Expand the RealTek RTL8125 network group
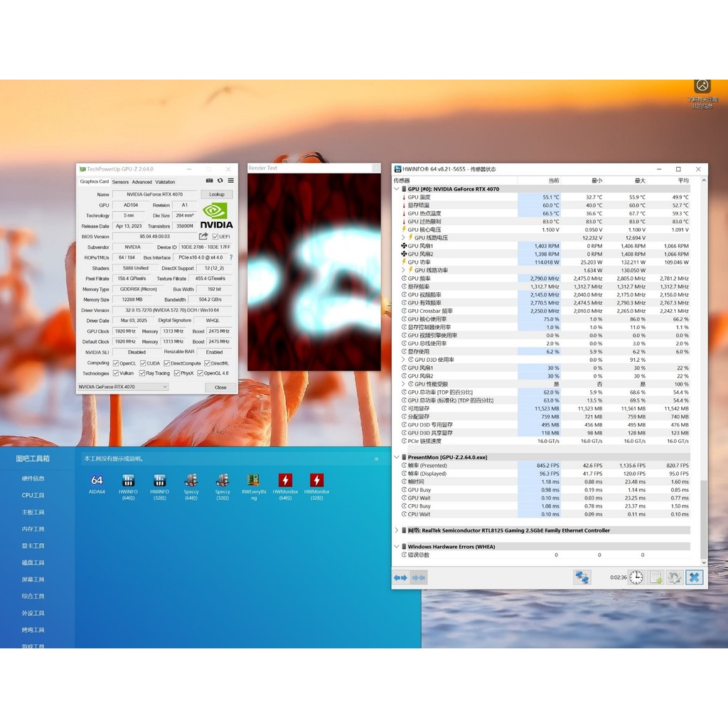This screenshot has height=728, width=728. (397, 530)
